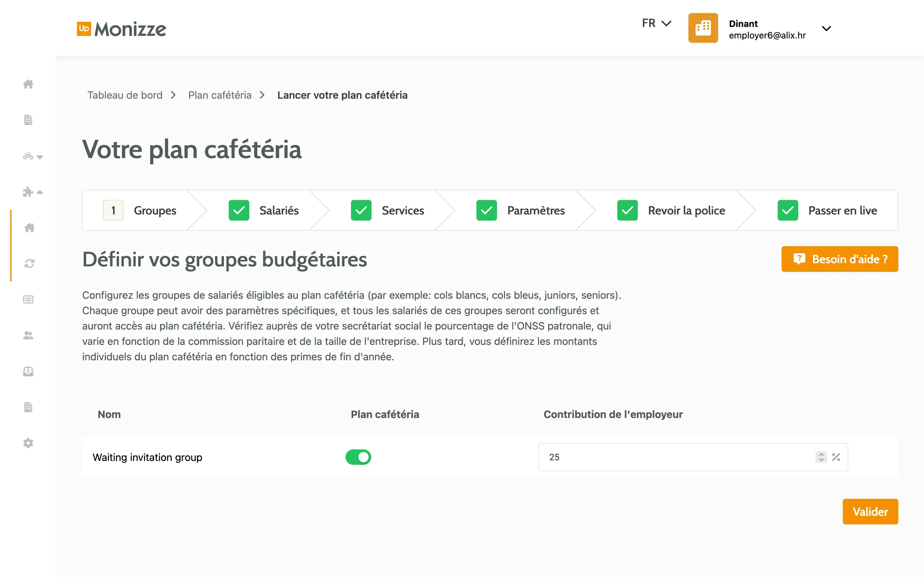Open the Tableau de bord breadcrumb link
Image resolution: width=924 pixels, height=577 pixels.
point(125,95)
